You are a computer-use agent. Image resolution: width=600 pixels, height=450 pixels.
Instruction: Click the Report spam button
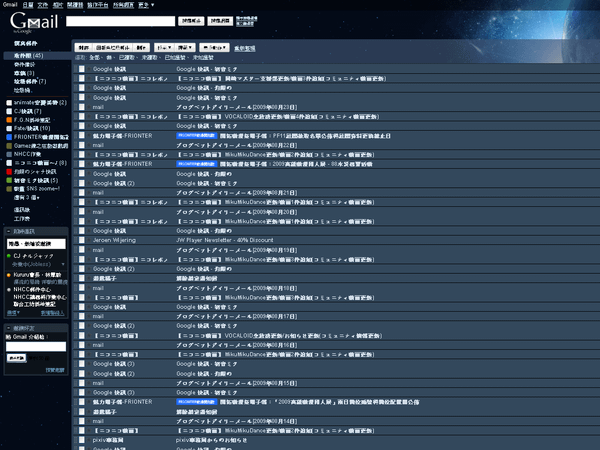click(112, 47)
